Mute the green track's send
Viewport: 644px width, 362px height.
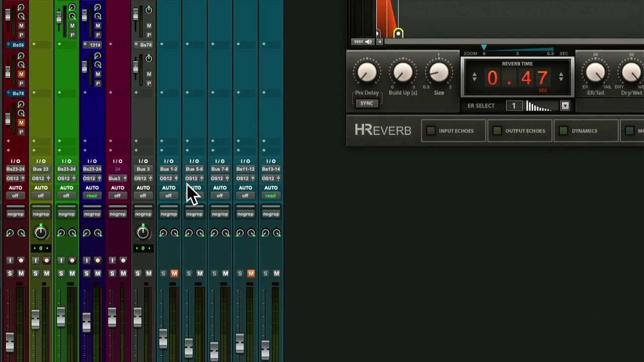[72, 26]
